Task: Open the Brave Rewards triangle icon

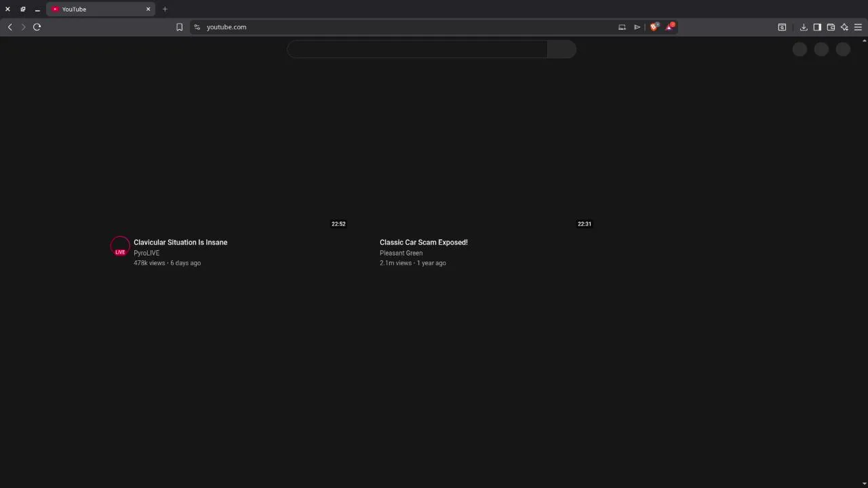Action: pos(670,27)
